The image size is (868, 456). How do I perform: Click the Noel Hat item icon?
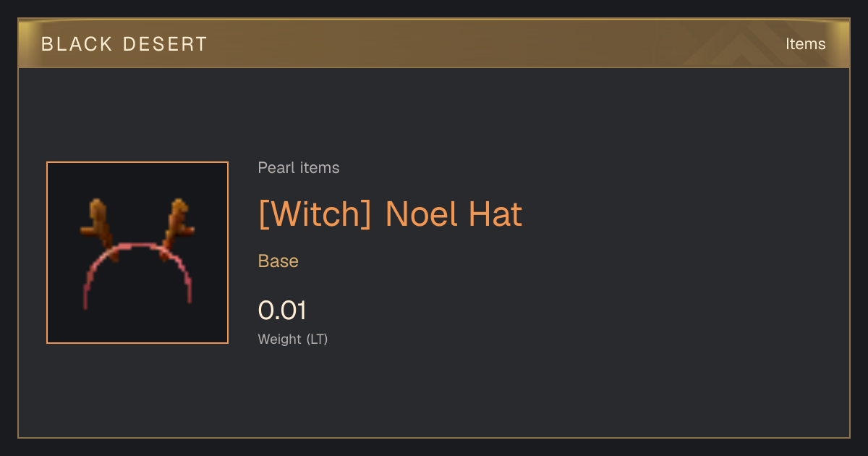click(137, 253)
